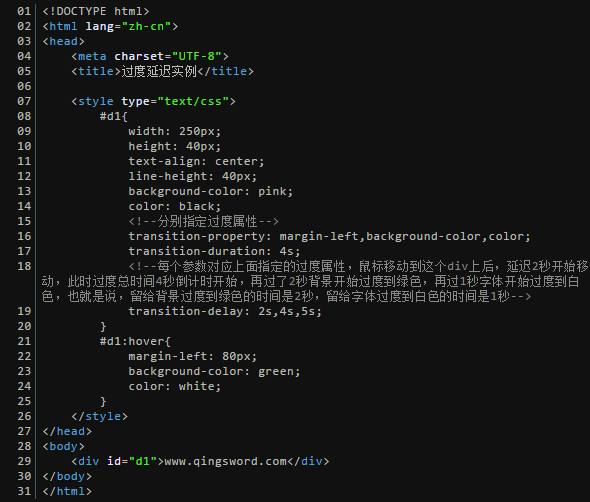Click background-color: green; declaration

click(x=214, y=372)
